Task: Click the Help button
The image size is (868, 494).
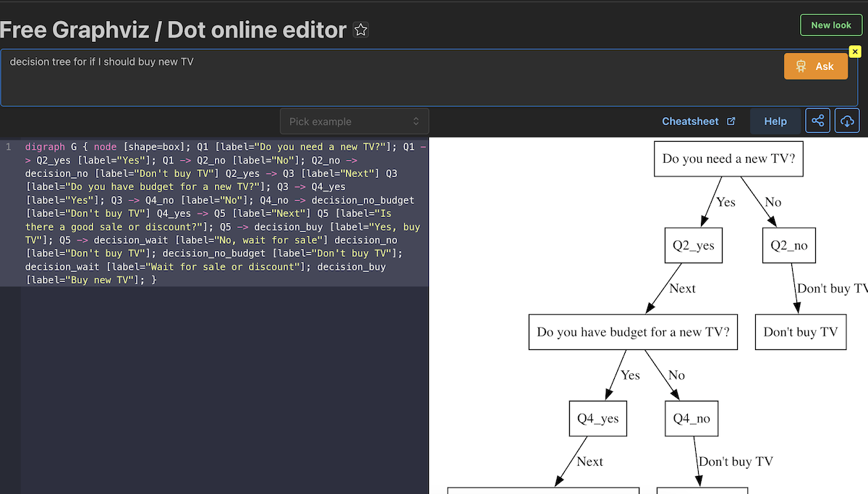Action: pyautogui.click(x=775, y=122)
